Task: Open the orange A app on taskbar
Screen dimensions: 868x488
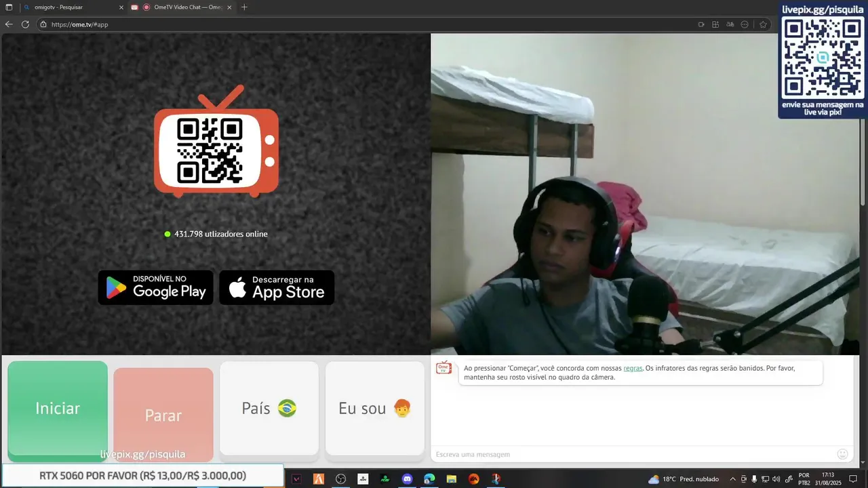Action: pos(319,479)
